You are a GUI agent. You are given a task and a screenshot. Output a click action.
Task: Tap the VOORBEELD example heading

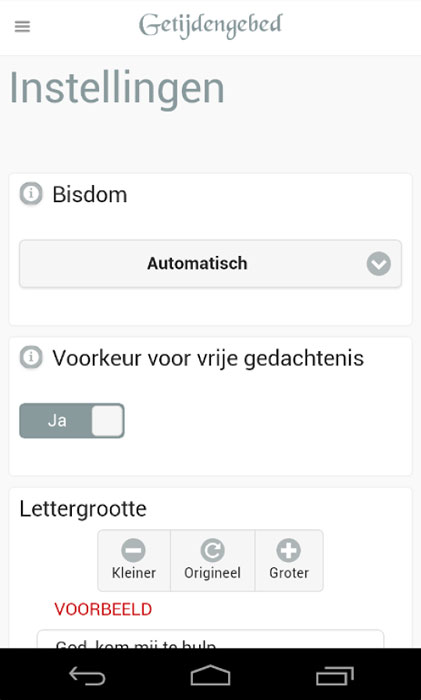point(103,609)
